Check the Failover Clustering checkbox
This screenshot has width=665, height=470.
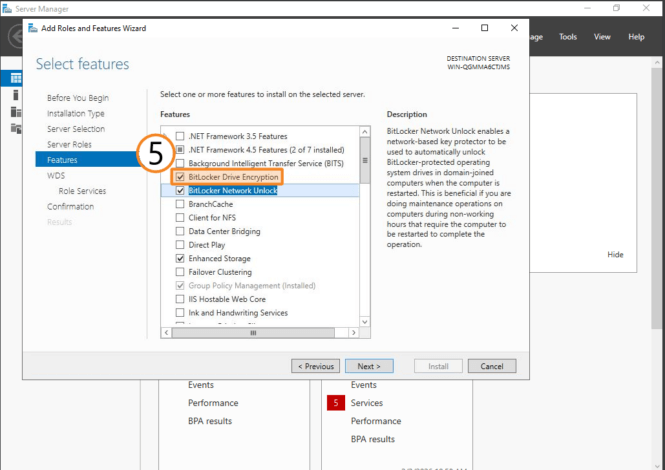(x=180, y=272)
